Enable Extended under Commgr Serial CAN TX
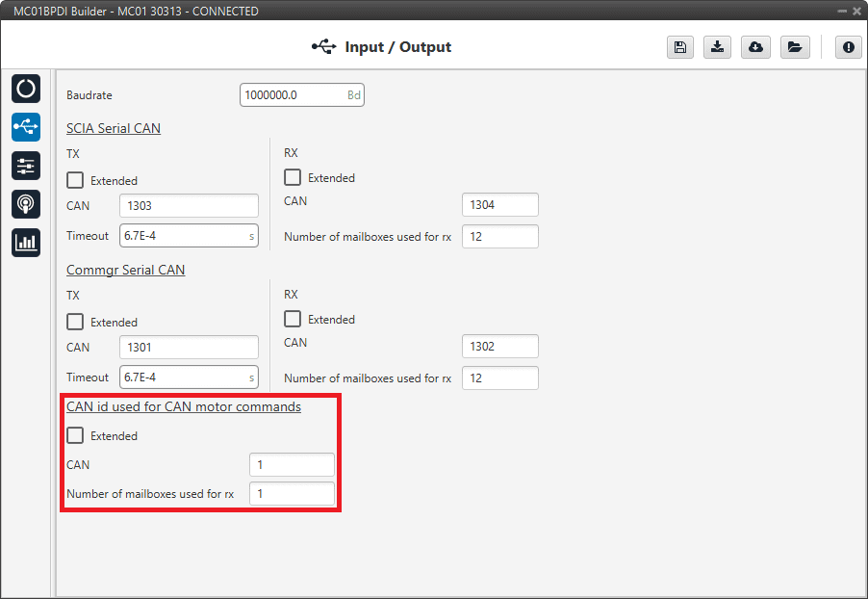Viewport: 868px width, 599px height. [x=75, y=322]
